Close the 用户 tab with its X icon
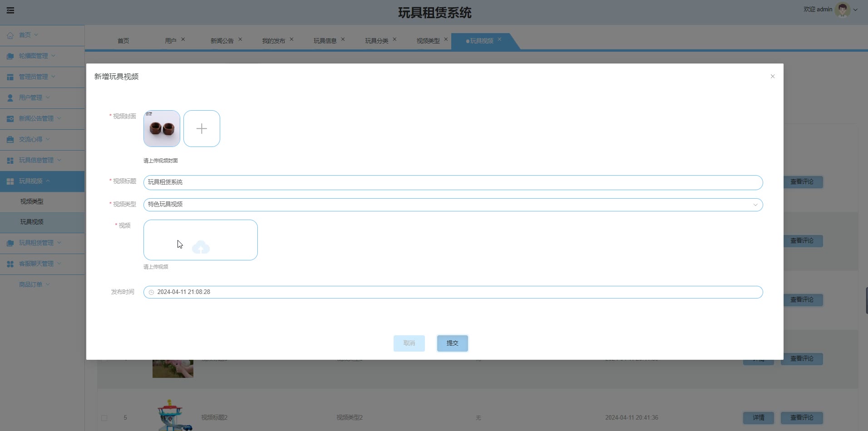Screen dimensions: 868x431 tap(183, 39)
